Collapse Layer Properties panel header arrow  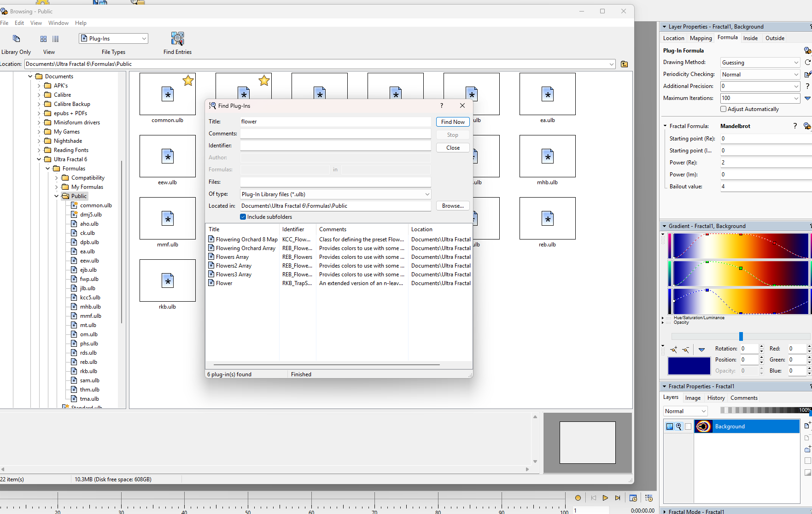664,27
